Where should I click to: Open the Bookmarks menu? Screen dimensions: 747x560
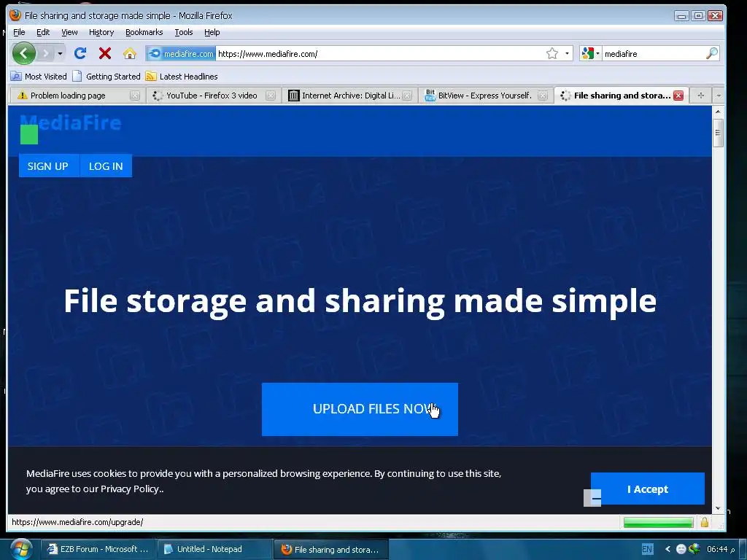144,32
